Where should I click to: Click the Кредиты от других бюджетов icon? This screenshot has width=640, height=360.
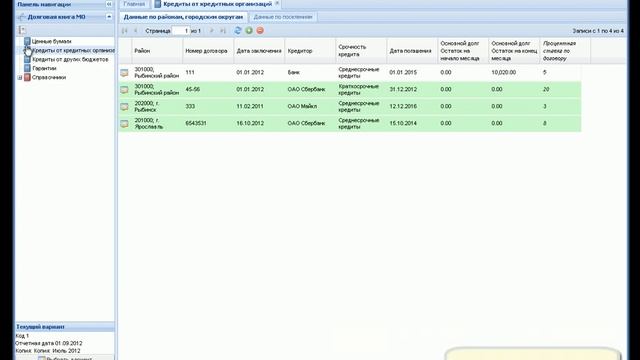pyautogui.click(x=27, y=59)
